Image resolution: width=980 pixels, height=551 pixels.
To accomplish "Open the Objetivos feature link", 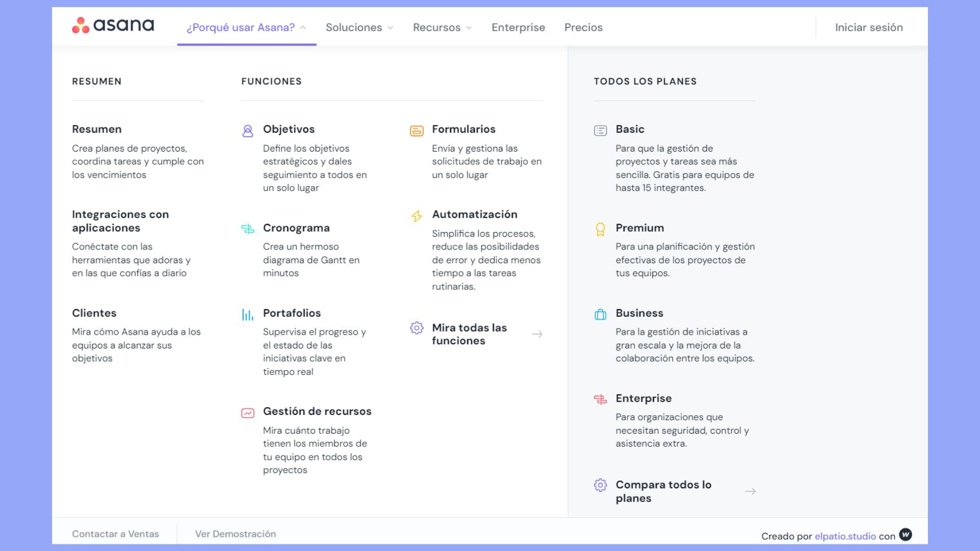I will pos(289,129).
